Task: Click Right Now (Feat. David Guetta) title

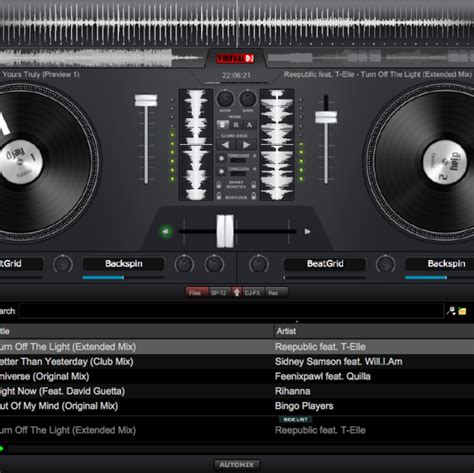Action: pyautogui.click(x=62, y=391)
